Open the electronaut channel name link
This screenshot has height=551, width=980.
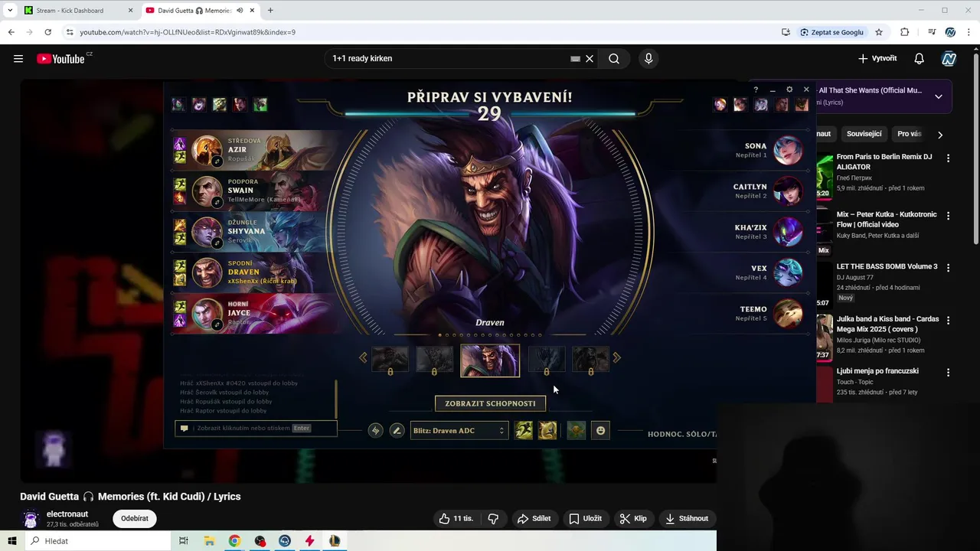tap(67, 514)
